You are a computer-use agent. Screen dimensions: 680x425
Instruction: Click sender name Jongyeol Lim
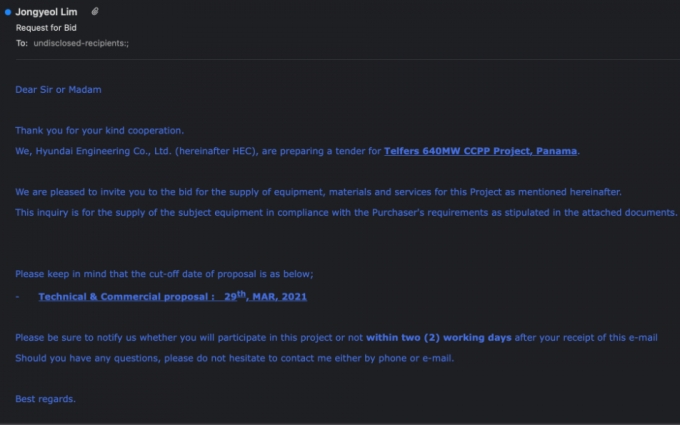tap(46, 12)
